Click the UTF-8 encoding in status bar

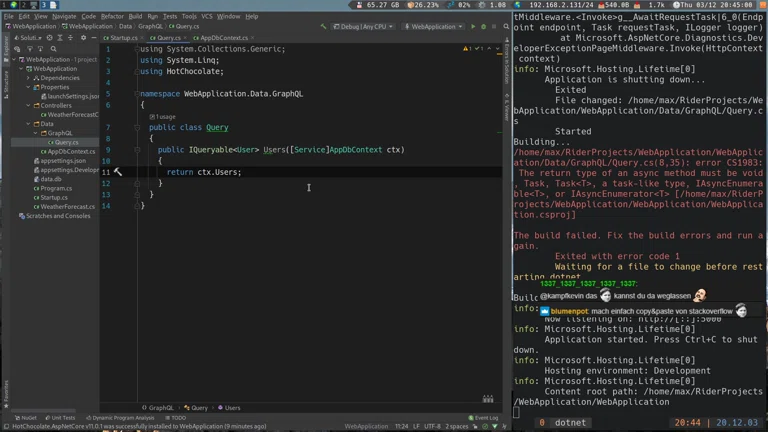coord(432,426)
